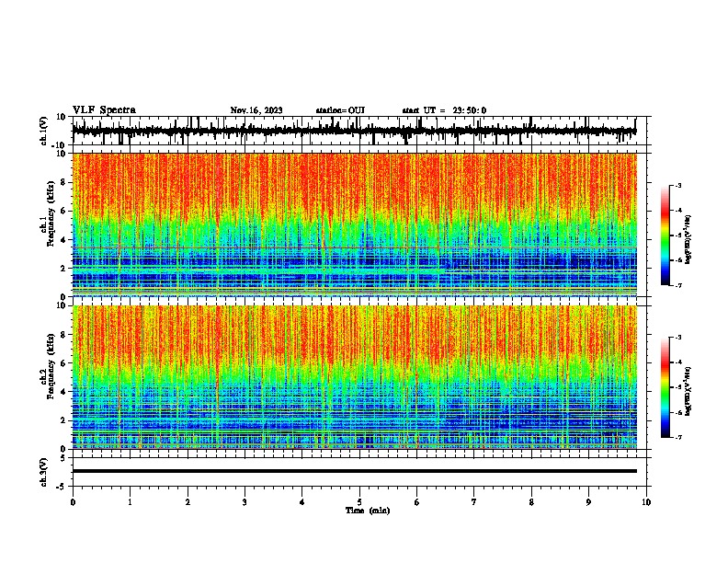Select the date text "Nov.16, 2023"
Screen dimensions: 728x563
256,110
